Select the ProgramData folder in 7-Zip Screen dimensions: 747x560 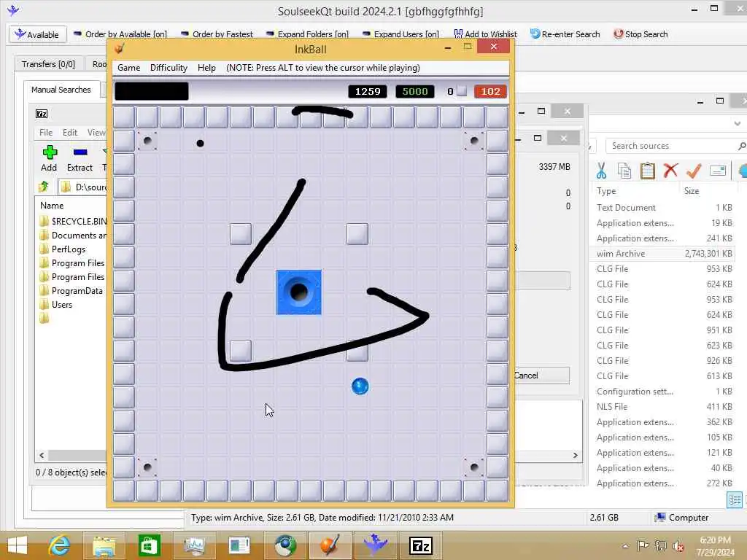click(x=71, y=290)
